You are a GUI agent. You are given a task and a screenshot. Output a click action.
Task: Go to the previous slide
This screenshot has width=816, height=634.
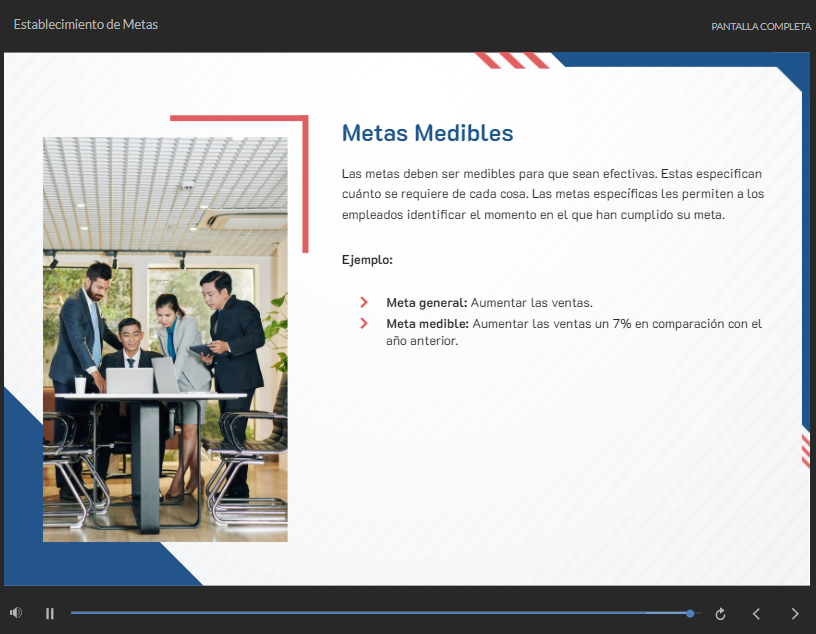tap(757, 614)
